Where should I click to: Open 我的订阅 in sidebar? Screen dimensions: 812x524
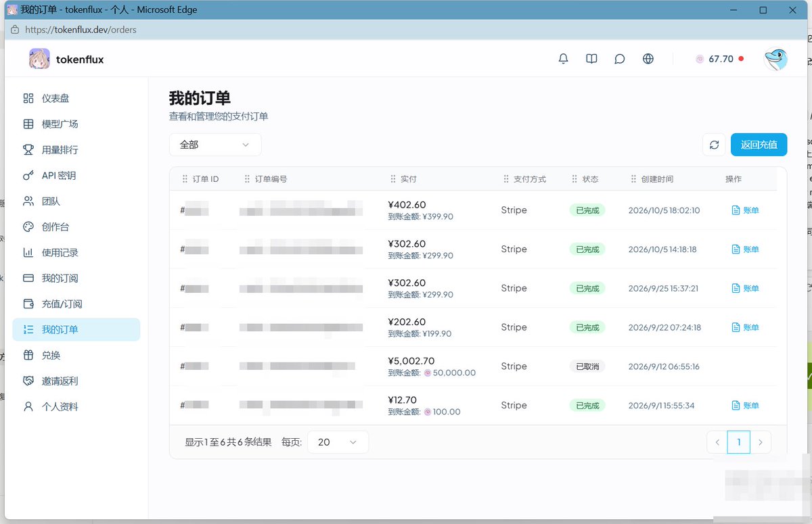[76, 278]
